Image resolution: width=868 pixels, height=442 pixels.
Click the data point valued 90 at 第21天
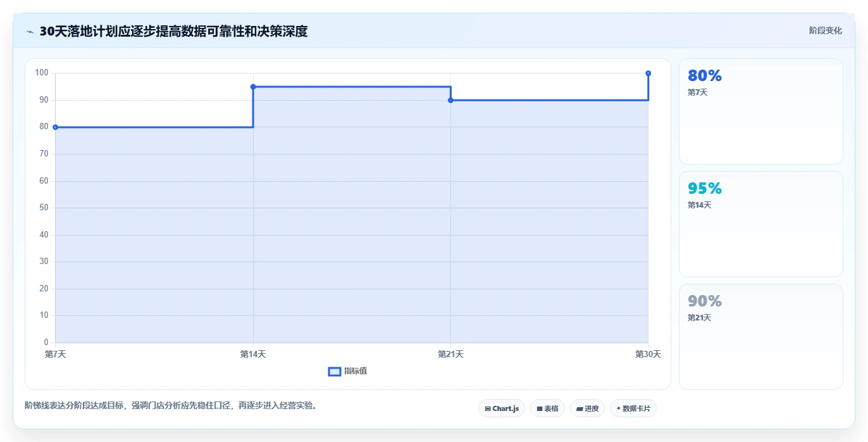(x=450, y=100)
